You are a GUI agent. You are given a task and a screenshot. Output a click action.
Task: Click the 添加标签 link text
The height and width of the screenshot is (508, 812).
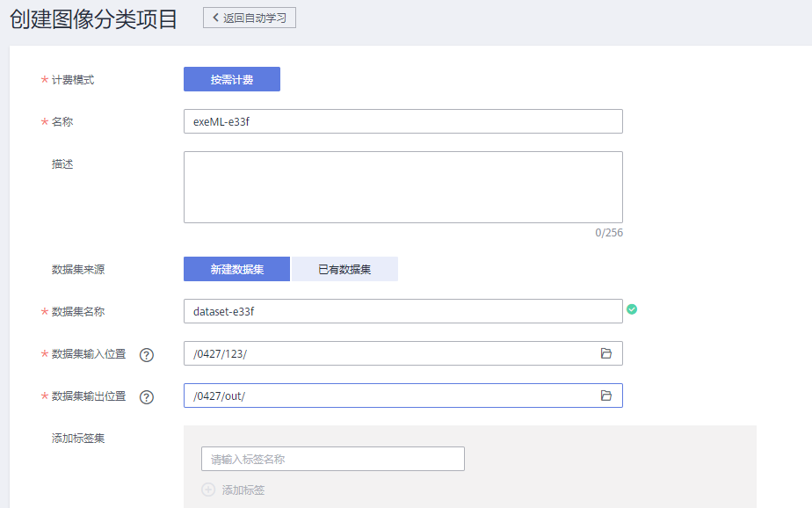(x=243, y=490)
